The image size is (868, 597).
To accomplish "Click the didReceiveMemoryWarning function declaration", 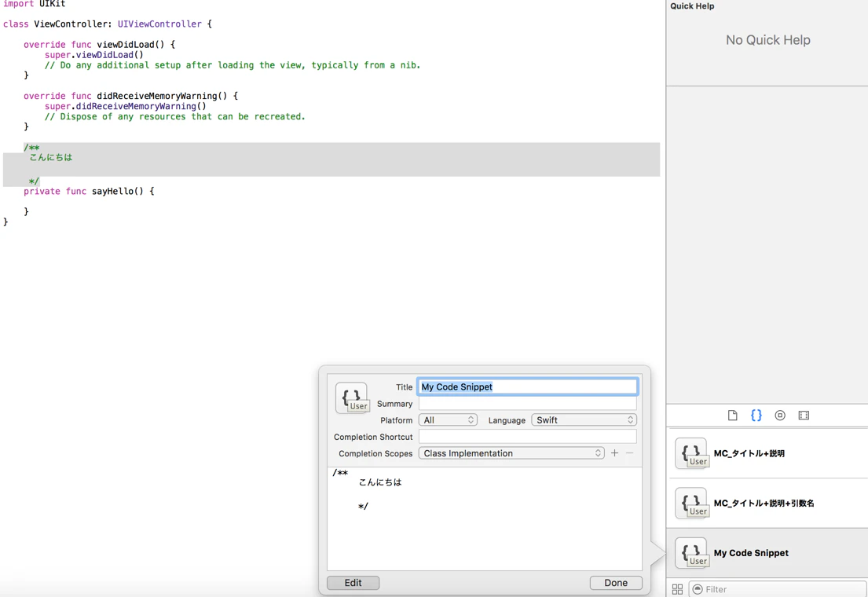I will click(130, 96).
